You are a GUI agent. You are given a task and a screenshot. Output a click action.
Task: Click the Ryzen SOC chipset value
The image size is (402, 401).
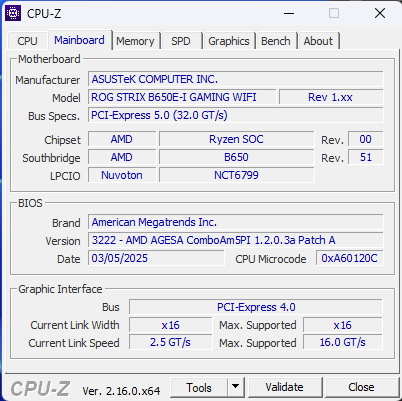point(237,139)
